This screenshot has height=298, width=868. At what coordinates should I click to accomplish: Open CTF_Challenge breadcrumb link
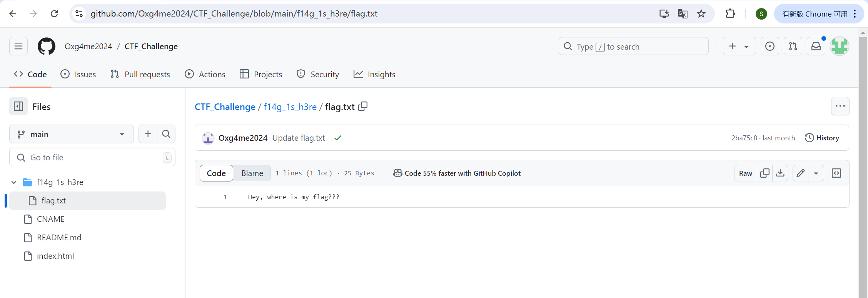[225, 107]
